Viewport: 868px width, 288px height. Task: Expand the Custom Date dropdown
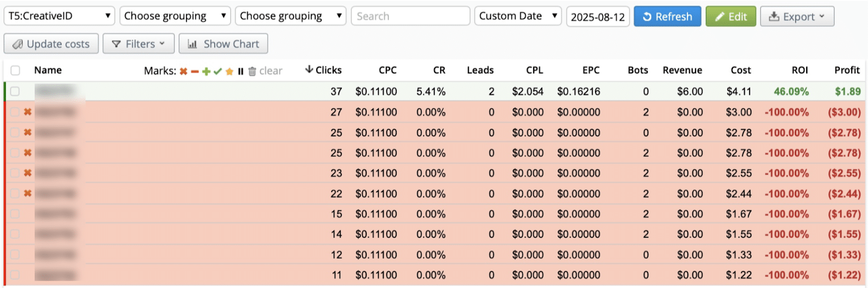click(x=518, y=16)
